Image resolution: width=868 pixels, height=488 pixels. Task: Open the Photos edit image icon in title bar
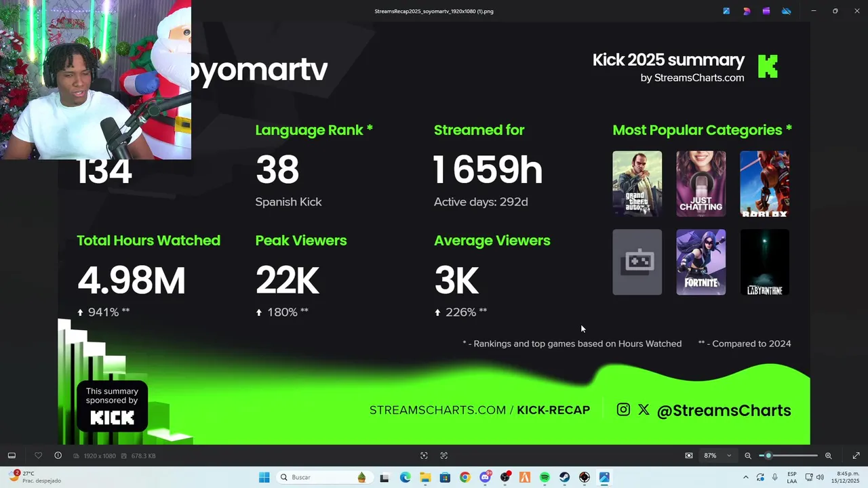(x=726, y=11)
